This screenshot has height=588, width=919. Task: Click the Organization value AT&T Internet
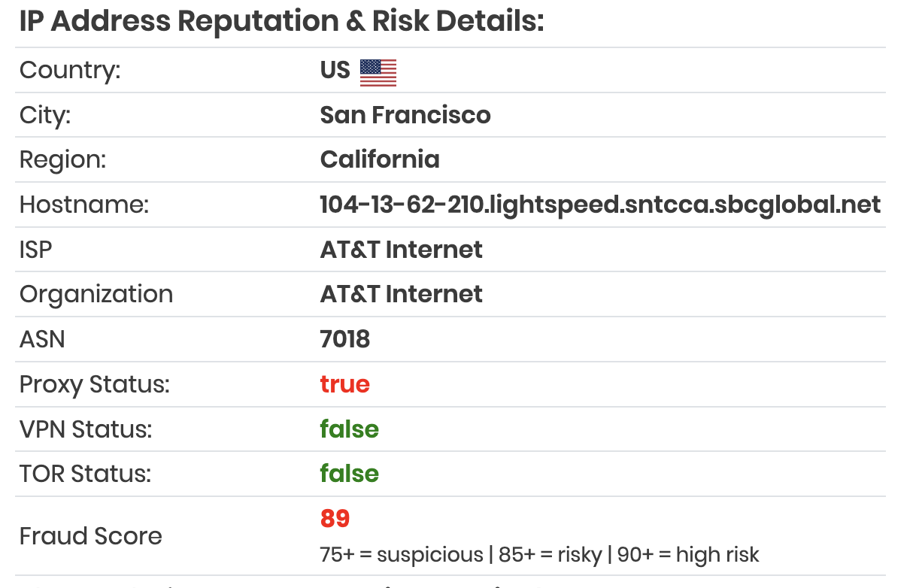402,294
